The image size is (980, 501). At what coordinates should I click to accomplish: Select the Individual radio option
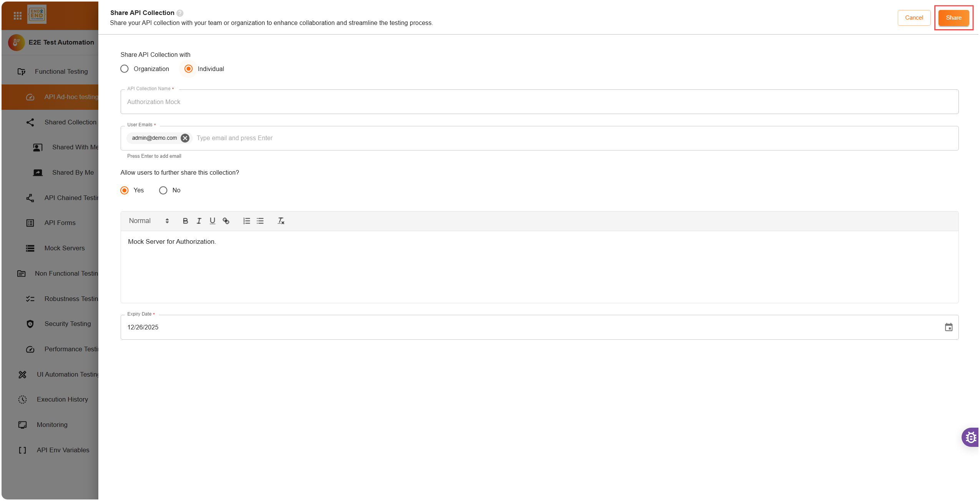pyautogui.click(x=189, y=69)
